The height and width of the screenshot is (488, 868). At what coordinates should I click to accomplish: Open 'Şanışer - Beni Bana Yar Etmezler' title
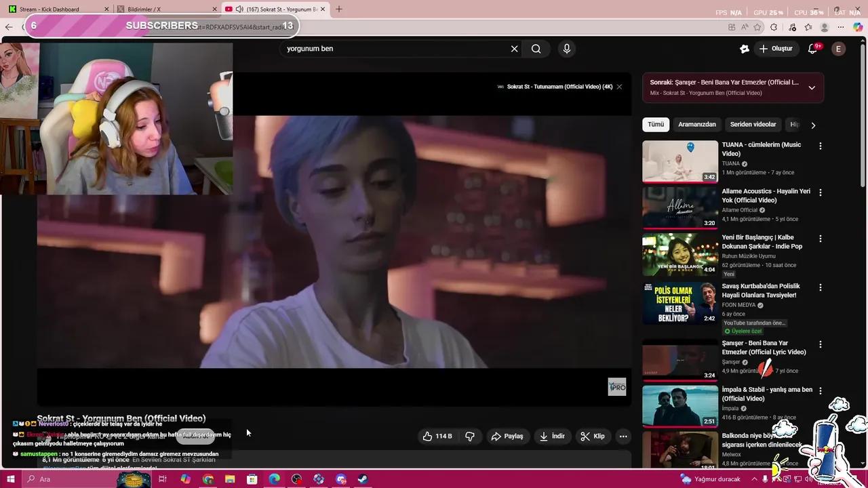(764, 348)
